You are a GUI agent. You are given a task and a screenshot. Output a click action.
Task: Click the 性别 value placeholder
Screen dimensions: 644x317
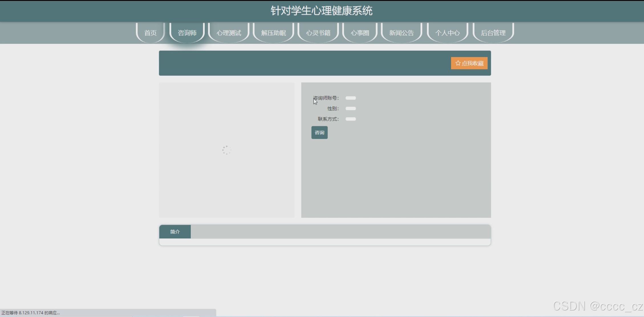coord(350,109)
